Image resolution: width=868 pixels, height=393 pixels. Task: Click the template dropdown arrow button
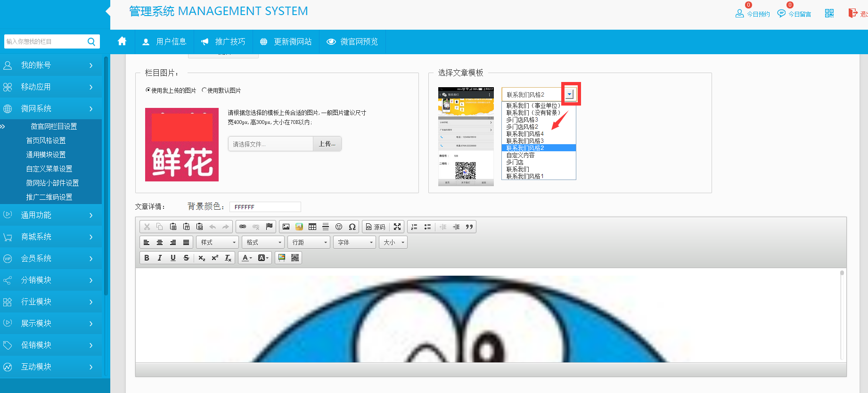570,94
